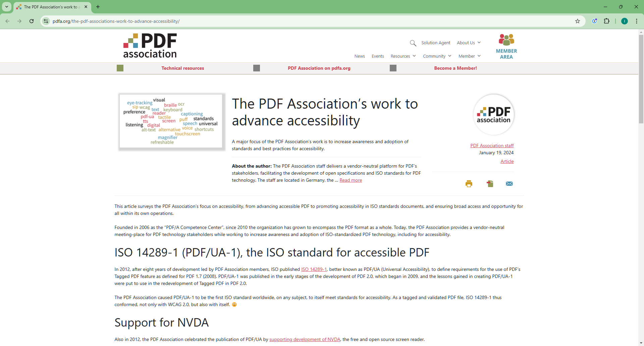
Task: Click the copy/export document icon
Action: pyautogui.click(x=490, y=184)
